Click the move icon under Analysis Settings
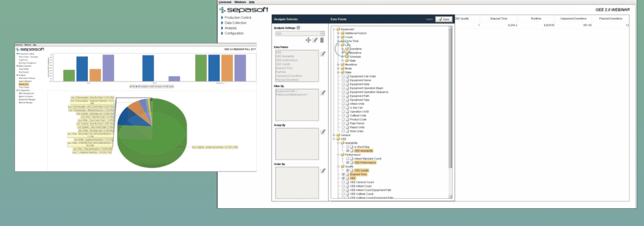The width and height of the screenshot is (644, 226). [308, 40]
